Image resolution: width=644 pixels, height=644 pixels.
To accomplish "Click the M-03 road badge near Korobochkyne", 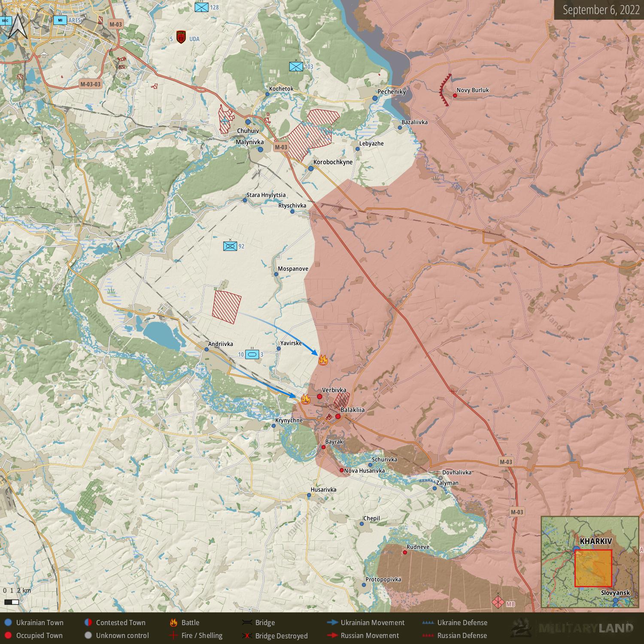I will point(281,147).
